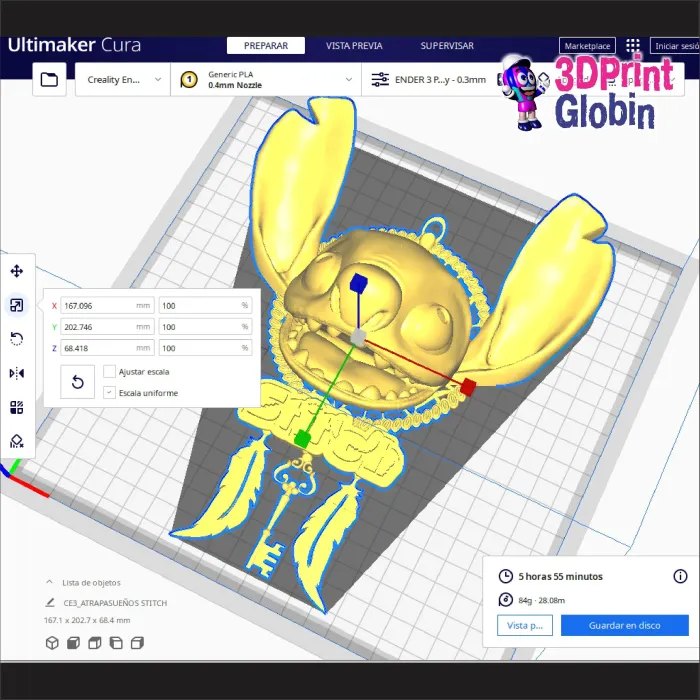Screen dimensions: 700x700
Task: Open the apps grid icon
Action: pos(633,46)
